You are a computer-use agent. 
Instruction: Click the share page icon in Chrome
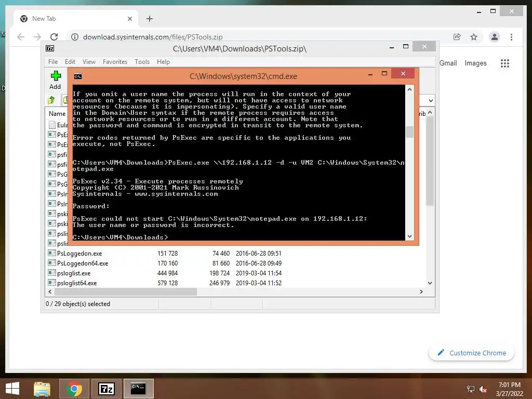(x=457, y=37)
